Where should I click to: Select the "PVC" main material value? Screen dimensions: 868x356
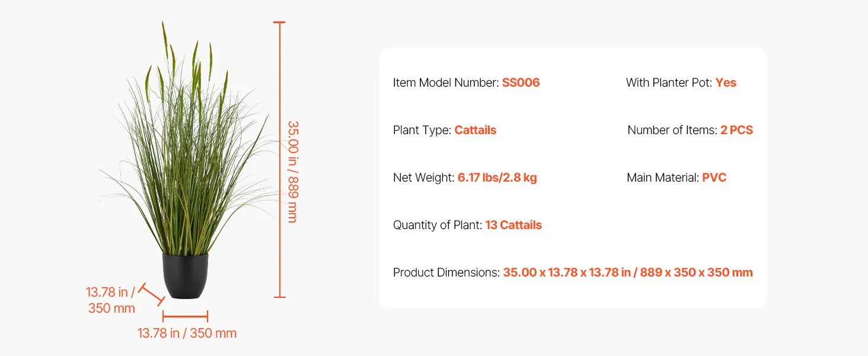click(714, 178)
